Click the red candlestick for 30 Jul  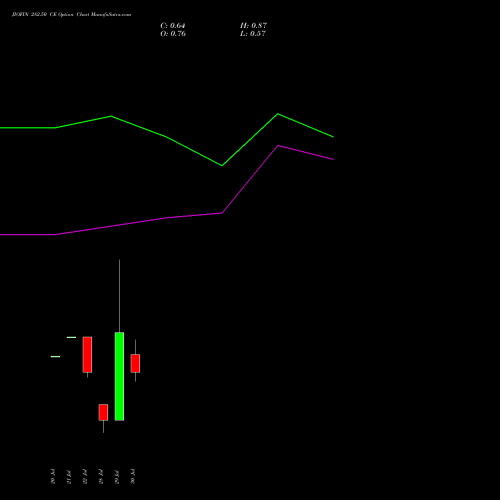coord(135,363)
